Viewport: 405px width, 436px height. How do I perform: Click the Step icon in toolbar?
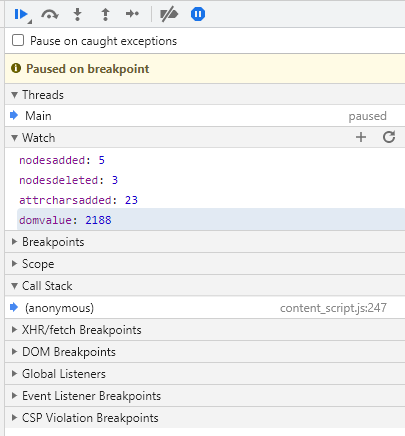132,14
